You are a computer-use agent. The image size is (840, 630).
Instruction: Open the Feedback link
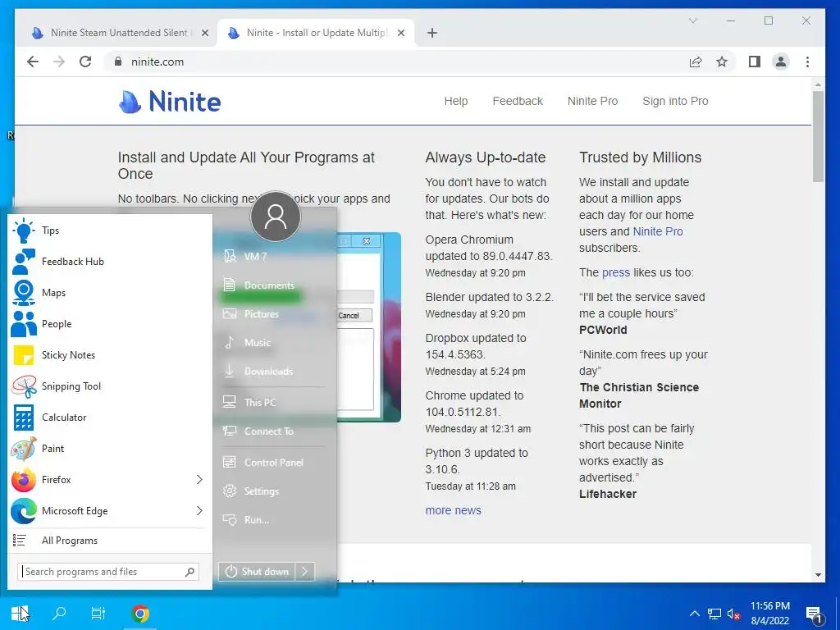[518, 101]
